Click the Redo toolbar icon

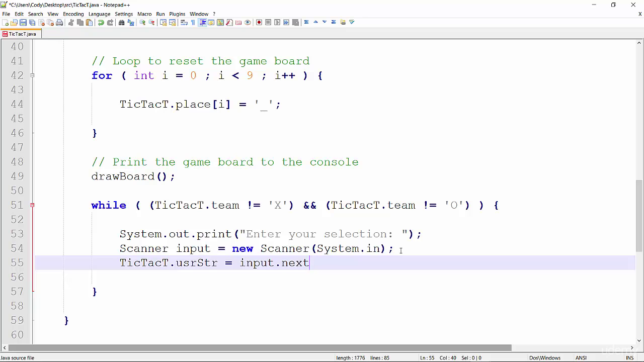click(x=110, y=22)
